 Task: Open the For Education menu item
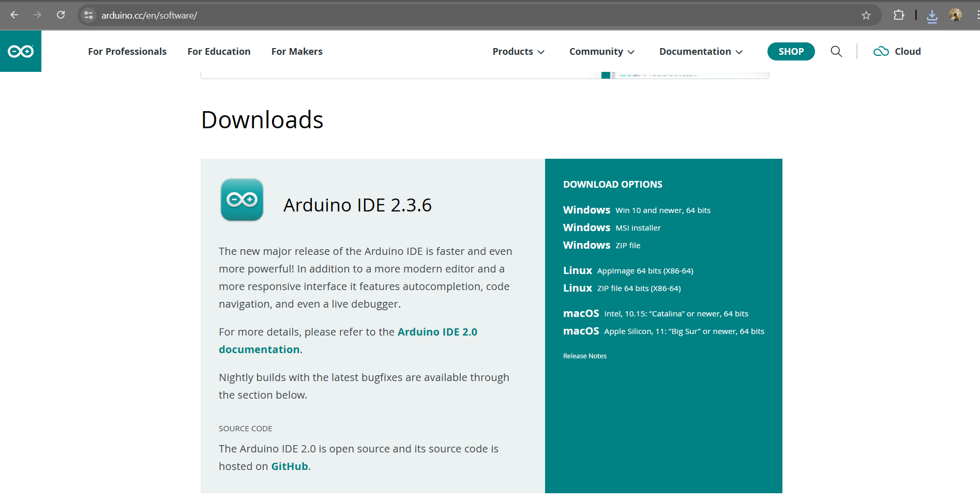[219, 51]
